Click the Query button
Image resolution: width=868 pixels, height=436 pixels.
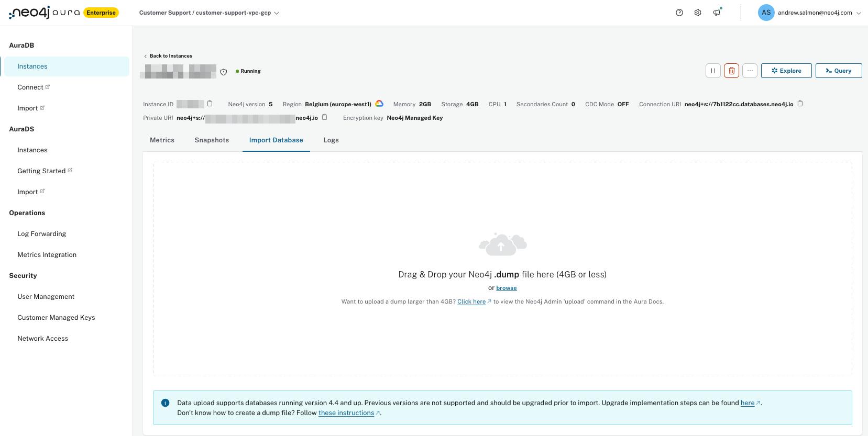pos(838,71)
